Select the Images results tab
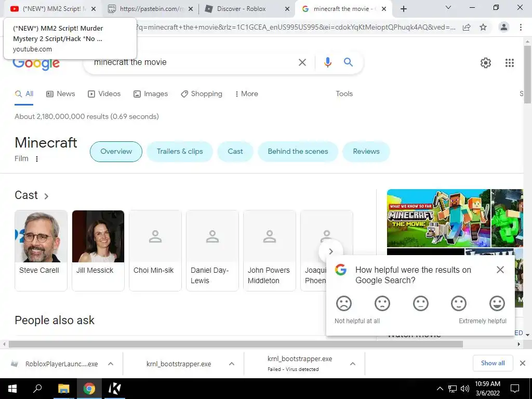This screenshot has width=532, height=399. click(x=151, y=94)
